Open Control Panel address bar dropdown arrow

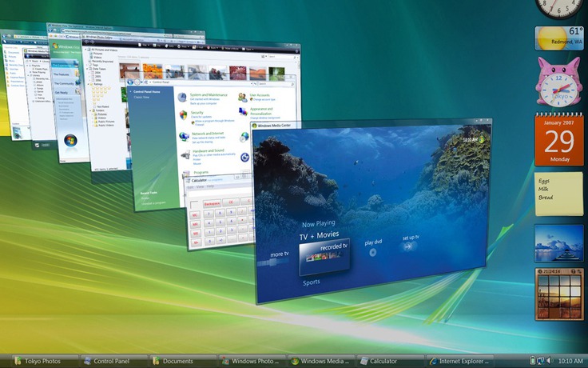(x=251, y=83)
